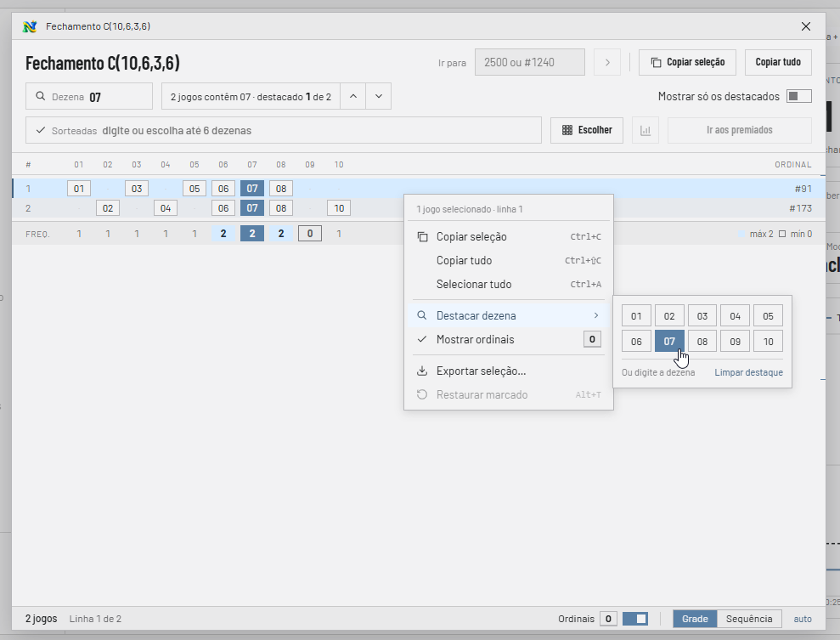
Task: Highlight dezena 10 in the submenu grid
Action: 768,342
